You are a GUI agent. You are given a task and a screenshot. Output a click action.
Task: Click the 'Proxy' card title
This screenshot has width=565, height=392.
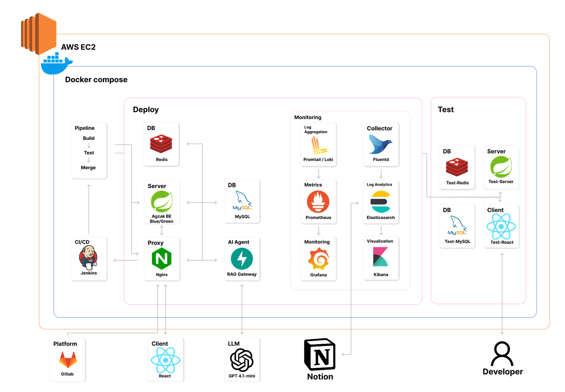[x=155, y=243]
